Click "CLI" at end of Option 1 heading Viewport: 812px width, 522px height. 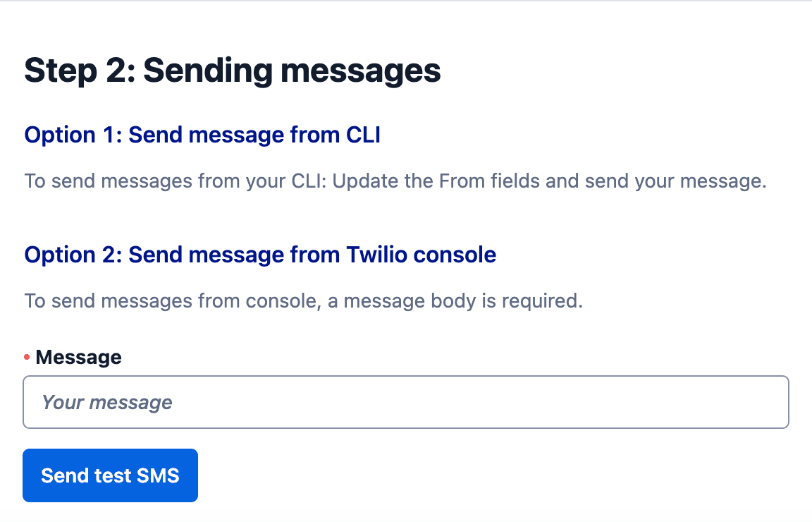[x=362, y=135]
